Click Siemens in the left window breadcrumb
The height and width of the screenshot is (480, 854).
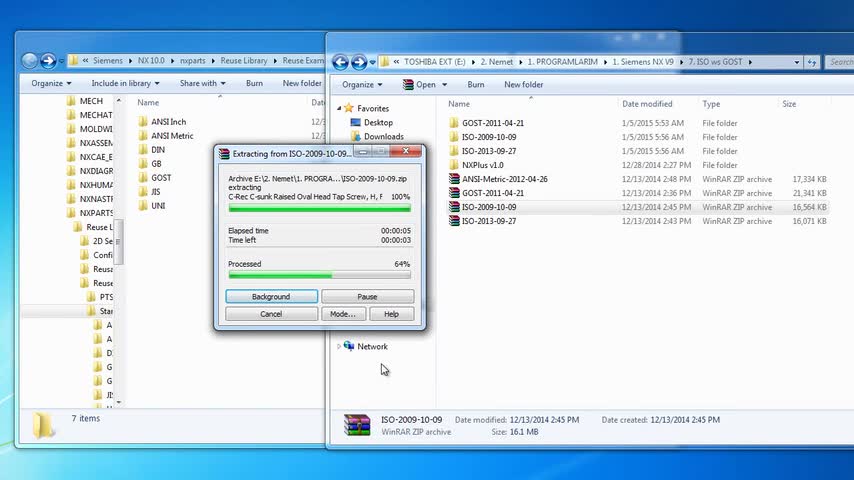coord(107,60)
